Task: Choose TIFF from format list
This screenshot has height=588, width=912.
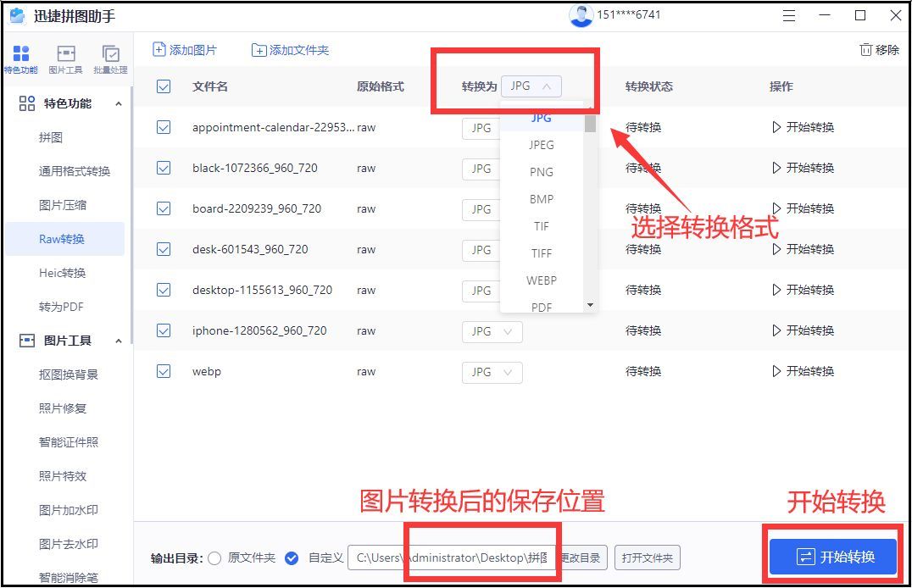Action: click(542, 253)
